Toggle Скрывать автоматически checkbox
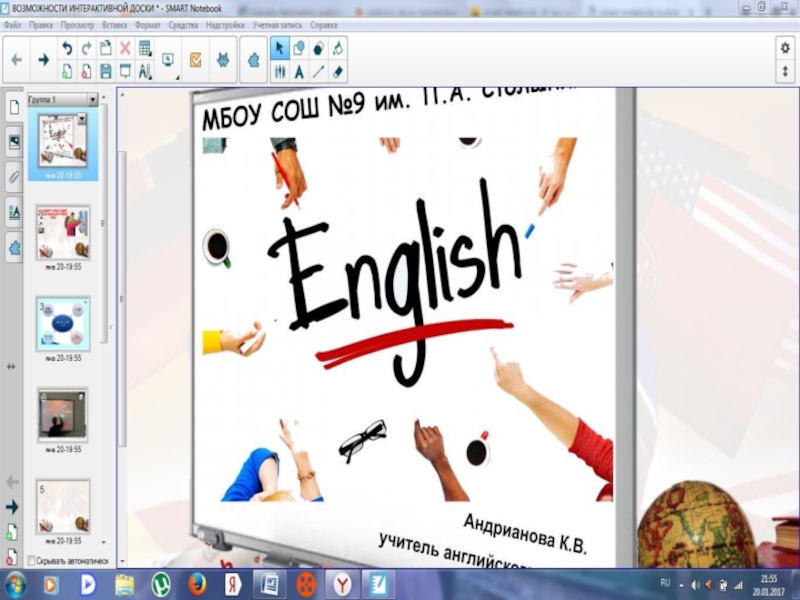The width and height of the screenshot is (800, 600). (x=31, y=561)
